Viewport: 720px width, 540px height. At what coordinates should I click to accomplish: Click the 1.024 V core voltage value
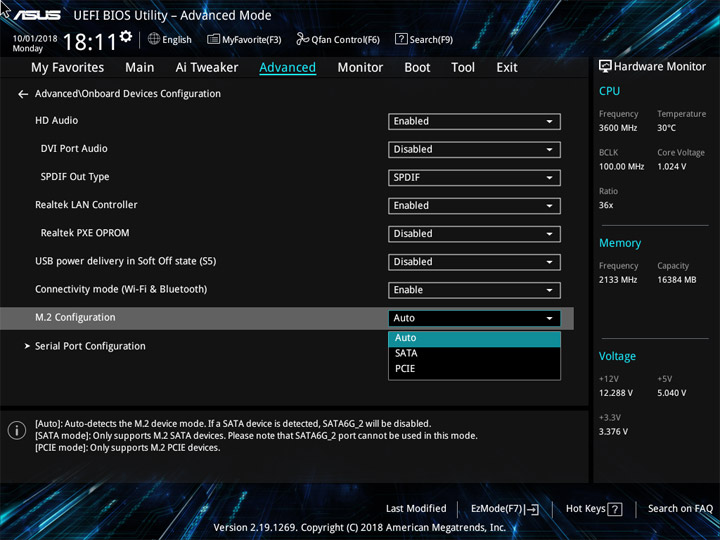(671, 167)
